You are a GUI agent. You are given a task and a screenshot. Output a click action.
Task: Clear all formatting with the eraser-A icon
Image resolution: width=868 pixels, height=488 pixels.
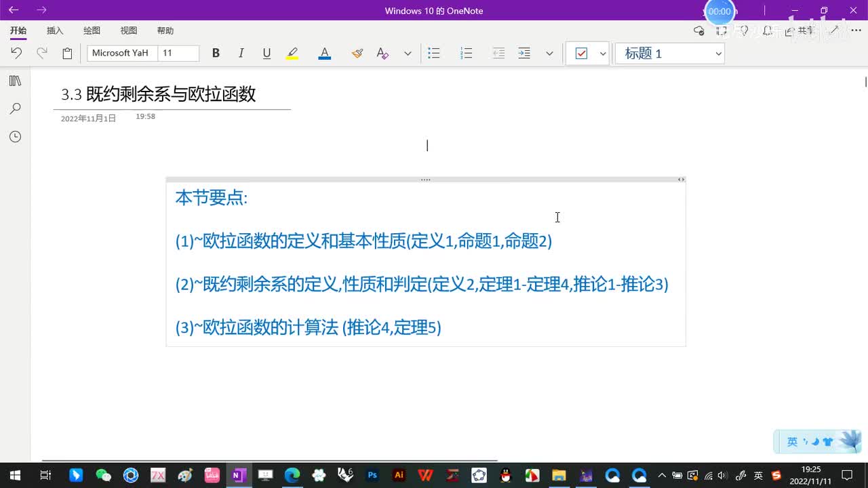click(x=382, y=53)
